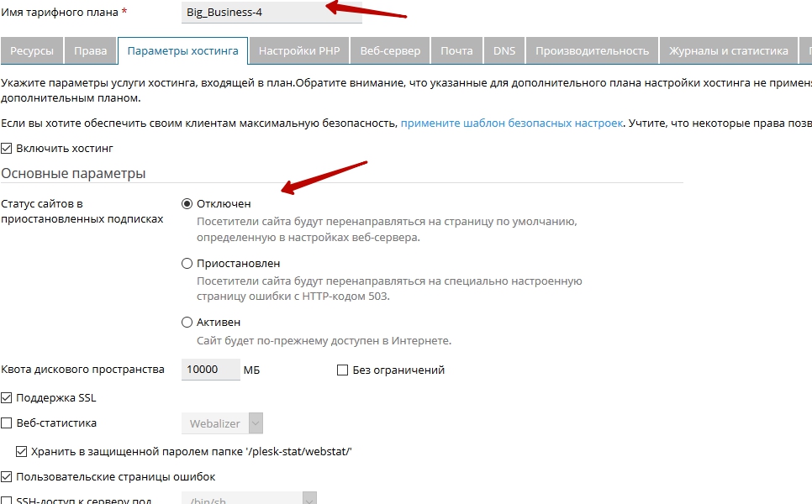The width and height of the screenshot is (812, 504).
Task: Open the Веб-сервер tab
Action: tap(390, 51)
